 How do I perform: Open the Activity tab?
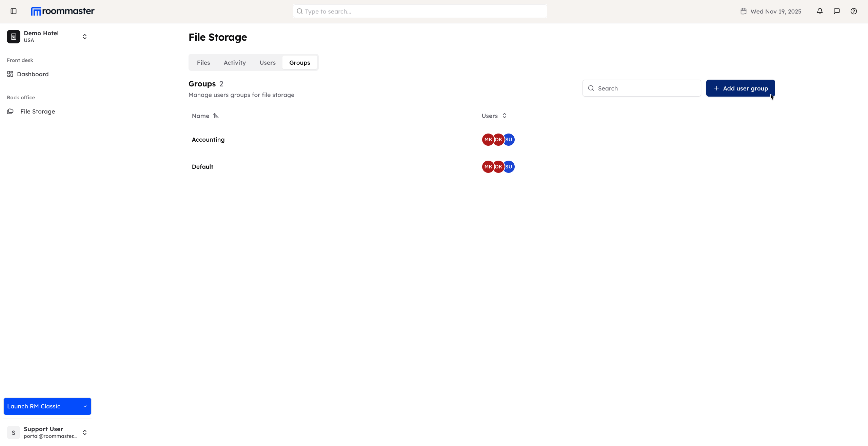click(x=235, y=62)
